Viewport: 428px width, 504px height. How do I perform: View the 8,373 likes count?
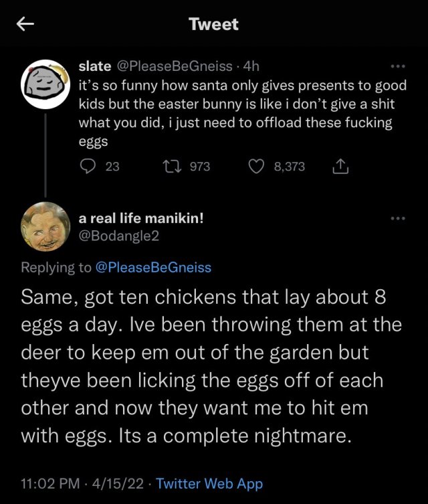click(x=290, y=166)
